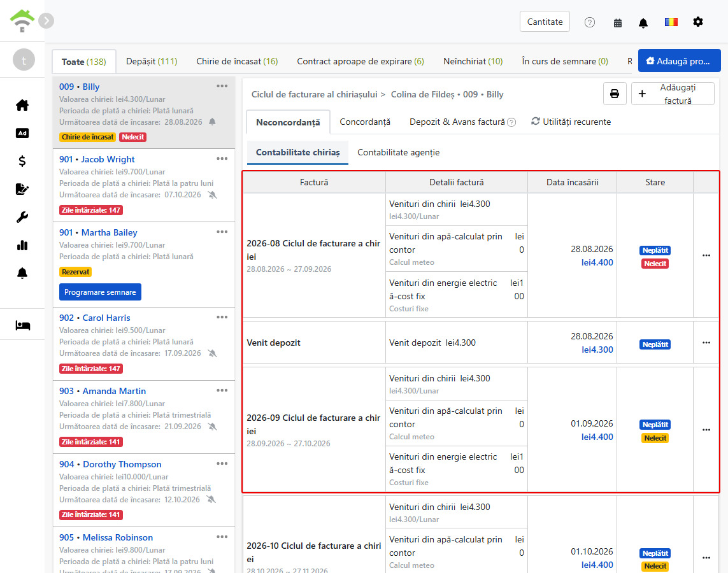The width and height of the screenshot is (728, 573).
Task: Print the billing cycle with printer icon
Action: pos(615,94)
